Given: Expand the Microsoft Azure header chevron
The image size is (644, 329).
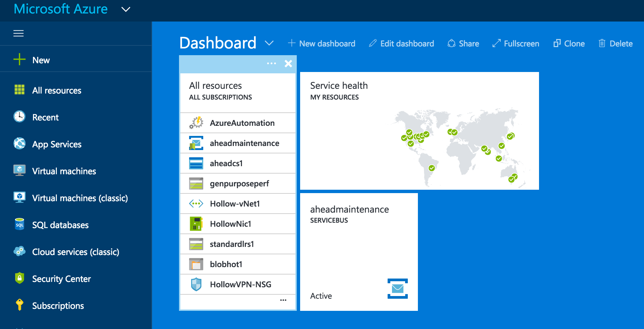Looking at the screenshot, I should click(126, 9).
